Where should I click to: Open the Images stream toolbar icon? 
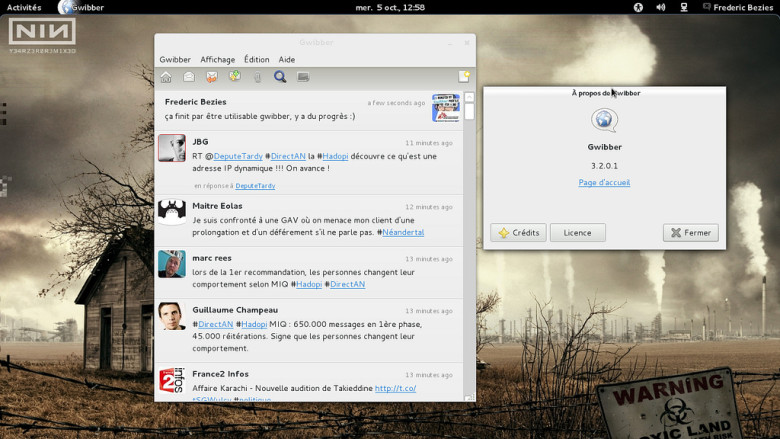click(304, 77)
